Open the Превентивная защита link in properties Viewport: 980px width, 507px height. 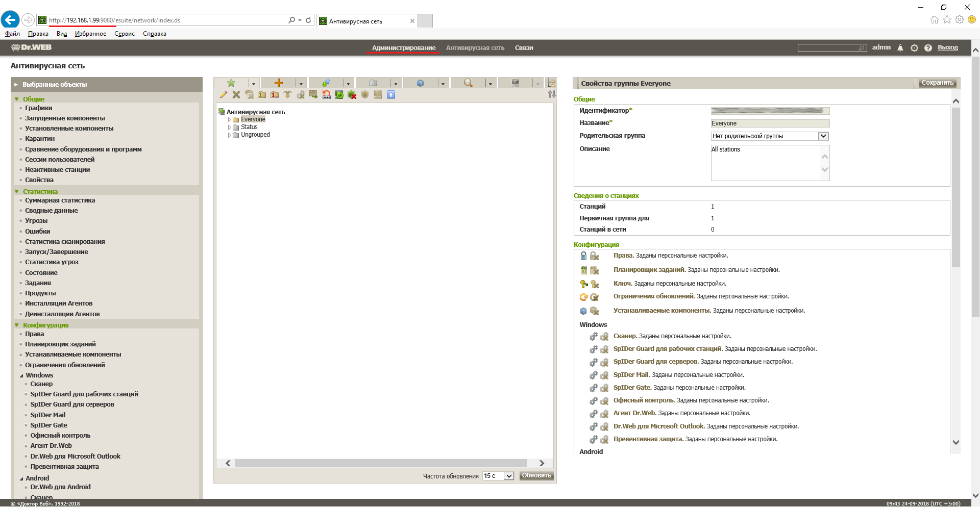click(648, 439)
